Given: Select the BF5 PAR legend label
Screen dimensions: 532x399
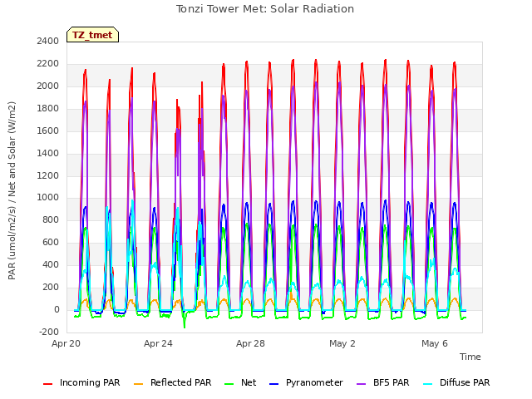Looking at the screenshot, I should click(x=392, y=382).
